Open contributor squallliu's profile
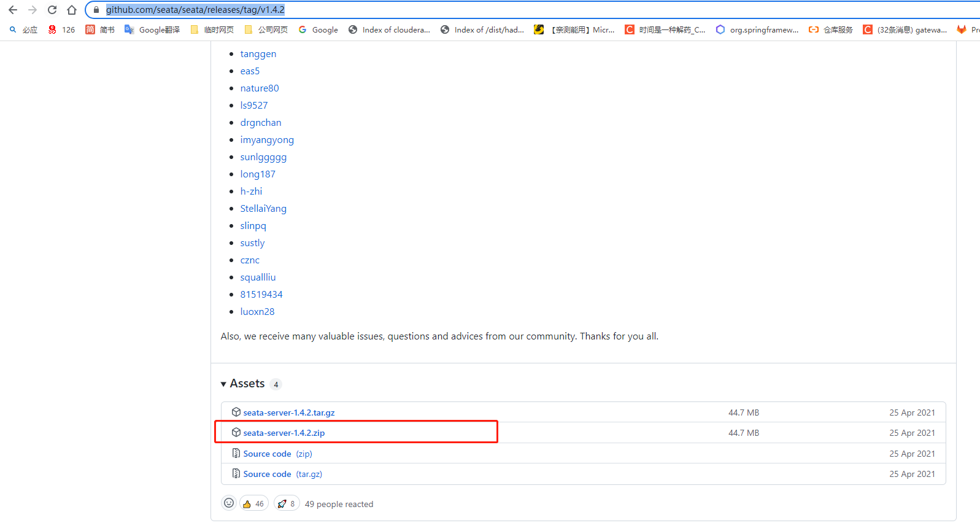This screenshot has width=980, height=531. 258,277
